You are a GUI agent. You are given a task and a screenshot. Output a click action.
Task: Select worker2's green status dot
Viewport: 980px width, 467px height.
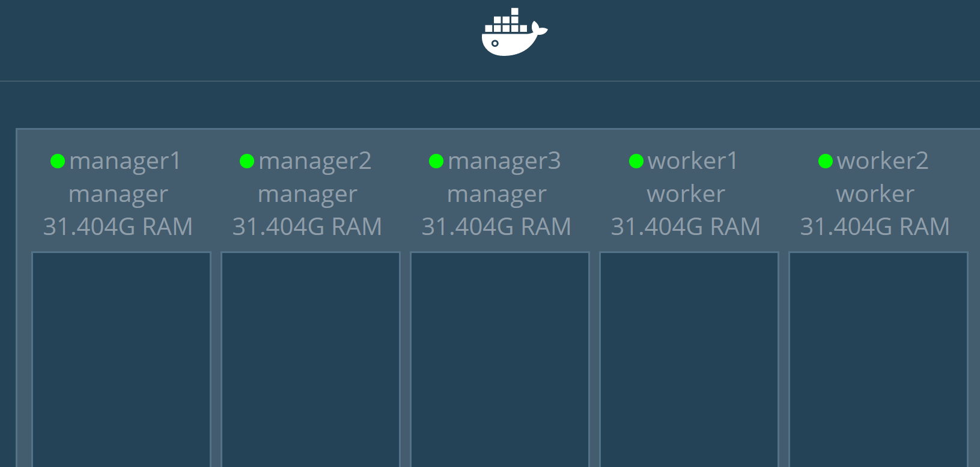pyautogui.click(x=826, y=161)
